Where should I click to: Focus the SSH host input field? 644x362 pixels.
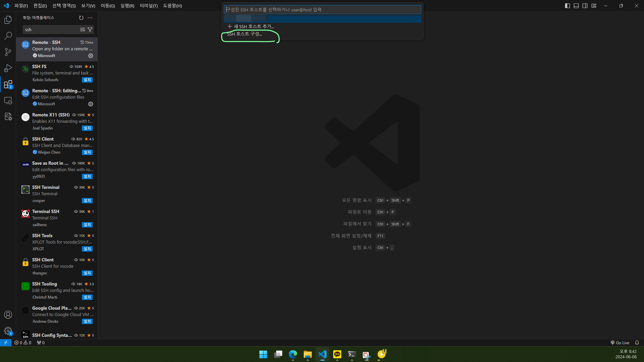pos(322,10)
